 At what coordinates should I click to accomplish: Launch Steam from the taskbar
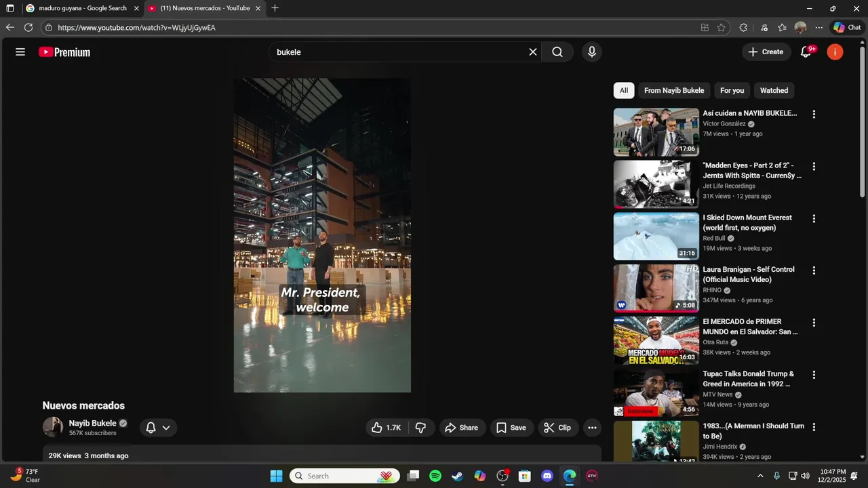pos(458,476)
